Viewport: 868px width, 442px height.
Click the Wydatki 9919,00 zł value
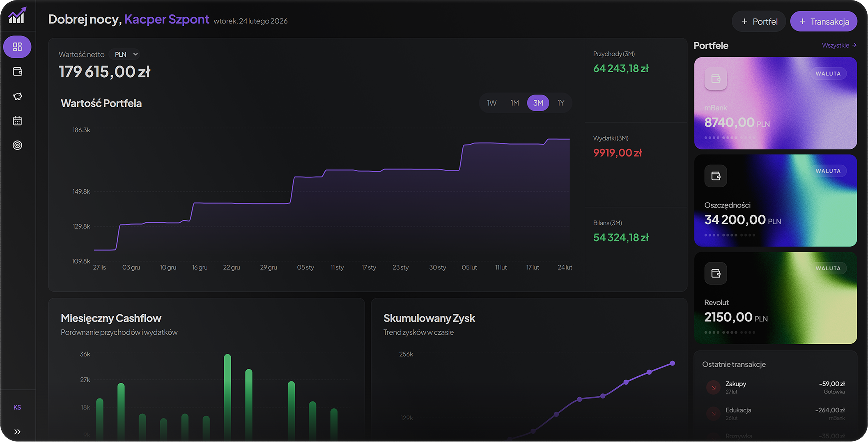[618, 153]
